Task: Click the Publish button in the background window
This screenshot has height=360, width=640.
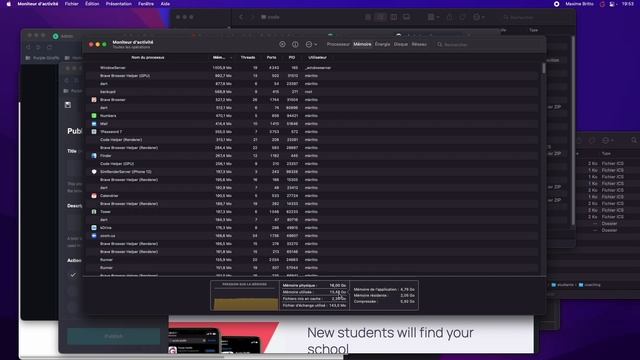Action: (113, 336)
